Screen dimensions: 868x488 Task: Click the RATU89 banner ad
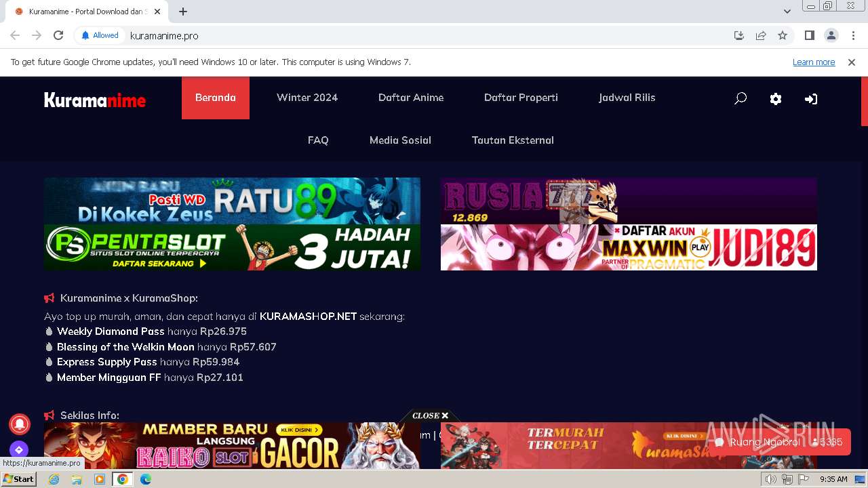[x=232, y=201]
